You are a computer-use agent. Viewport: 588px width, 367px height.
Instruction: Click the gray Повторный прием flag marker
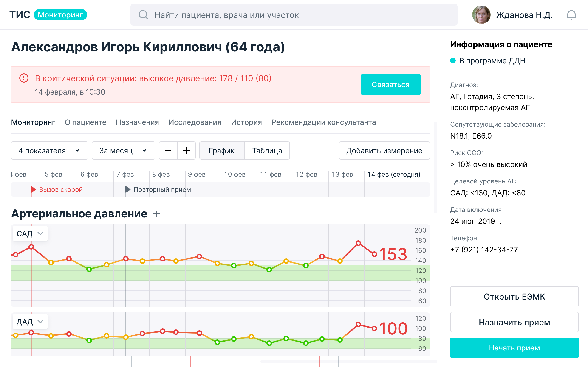coord(128,189)
